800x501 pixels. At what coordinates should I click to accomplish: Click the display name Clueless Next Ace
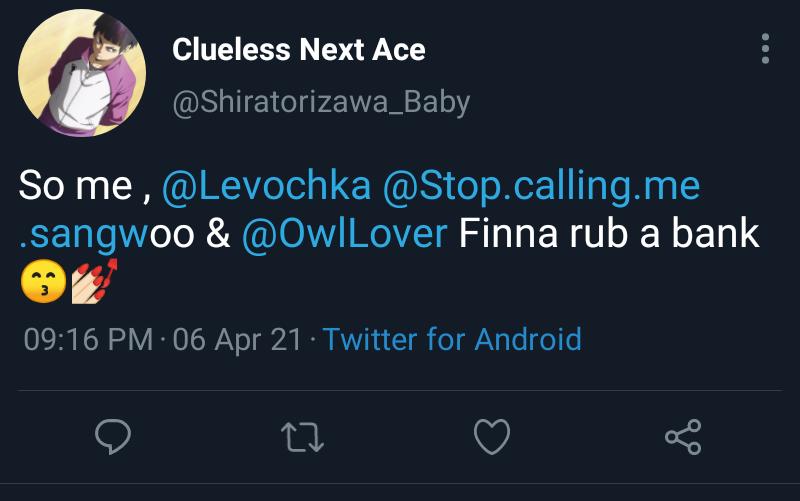tap(298, 50)
